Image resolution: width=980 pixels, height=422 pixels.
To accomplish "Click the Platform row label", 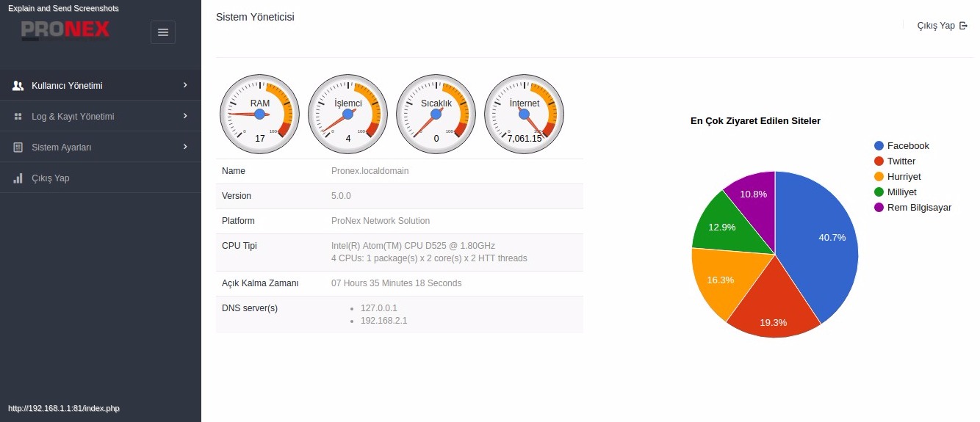I will click(x=238, y=221).
